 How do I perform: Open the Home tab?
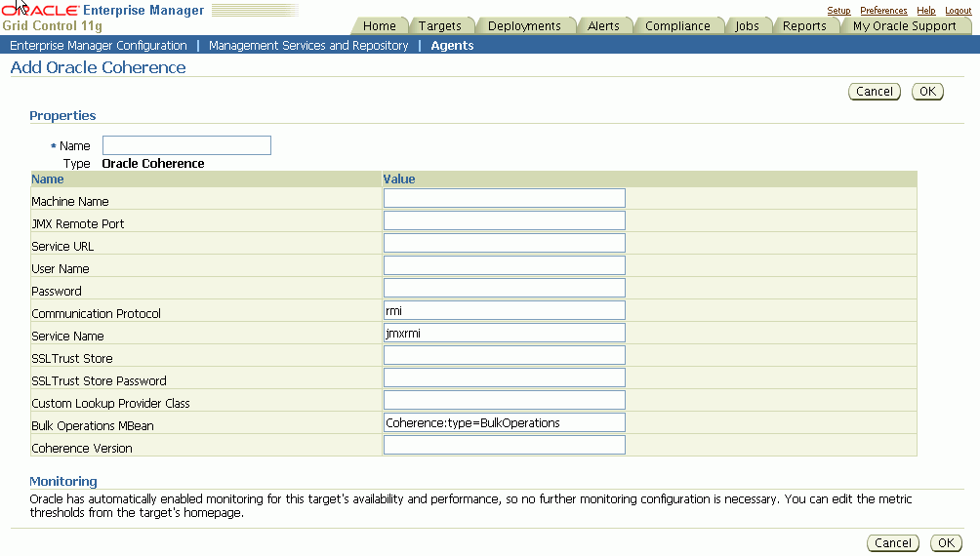coord(380,25)
